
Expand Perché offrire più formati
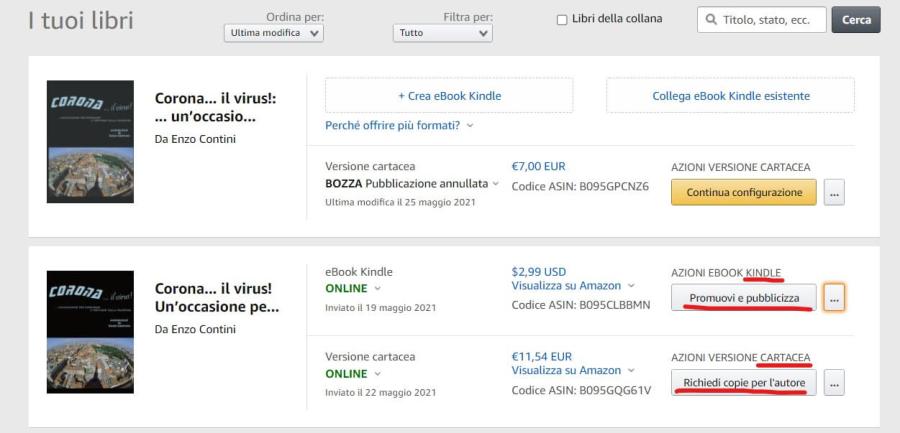click(x=399, y=125)
